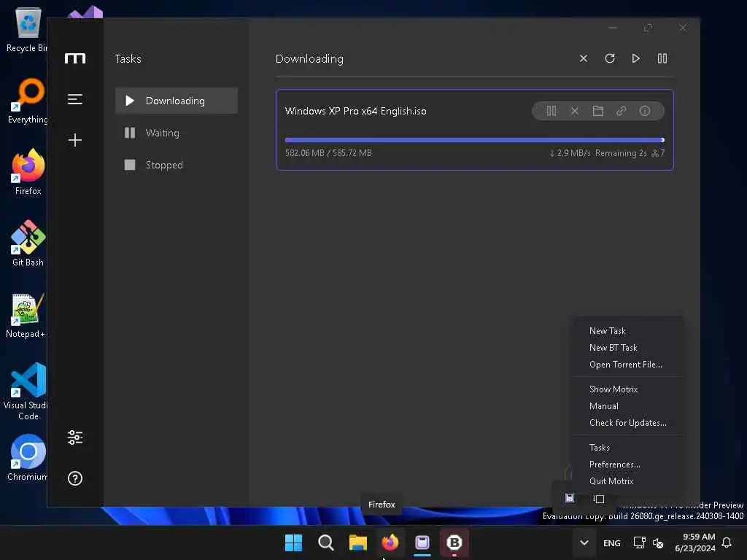Image resolution: width=747 pixels, height=560 pixels.
Task: Open the Recycle Bin desktop icon
Action: click(26, 29)
